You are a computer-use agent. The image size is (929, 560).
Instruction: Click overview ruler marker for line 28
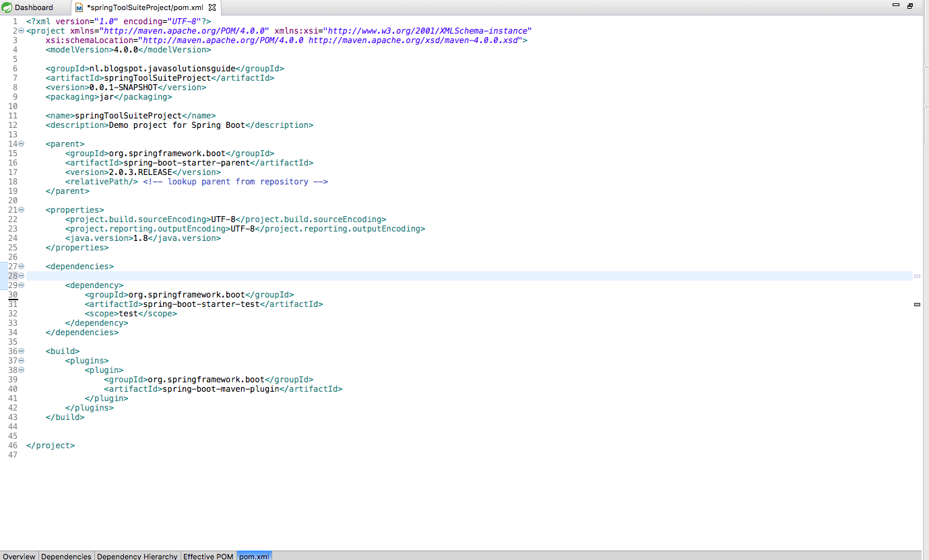point(917,276)
